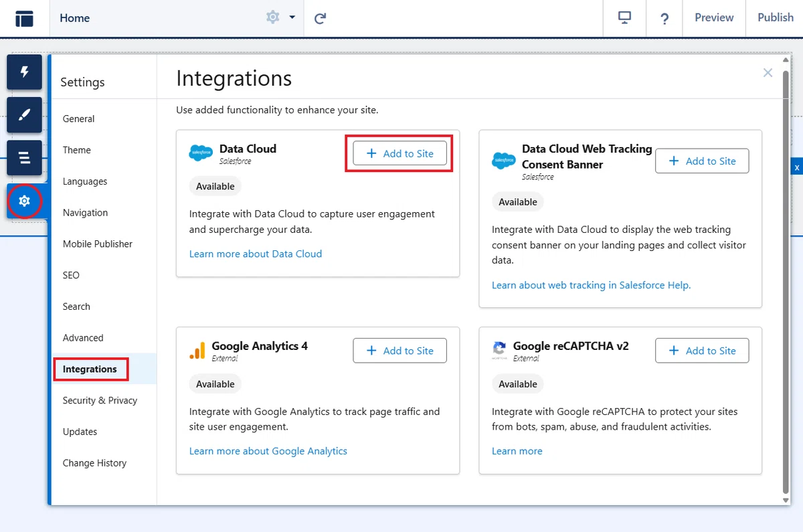
Task: Click the Publish button
Action: point(775,18)
